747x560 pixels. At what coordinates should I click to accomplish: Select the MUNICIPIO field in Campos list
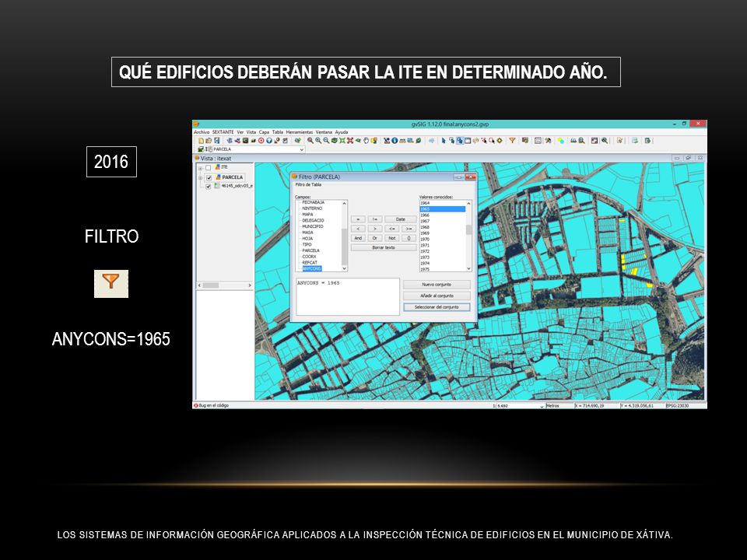click(x=313, y=226)
